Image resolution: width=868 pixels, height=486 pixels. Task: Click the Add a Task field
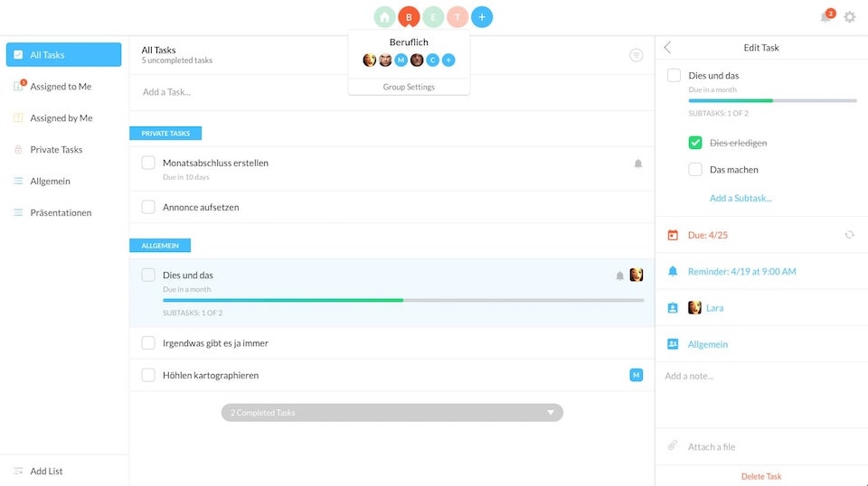click(x=392, y=92)
